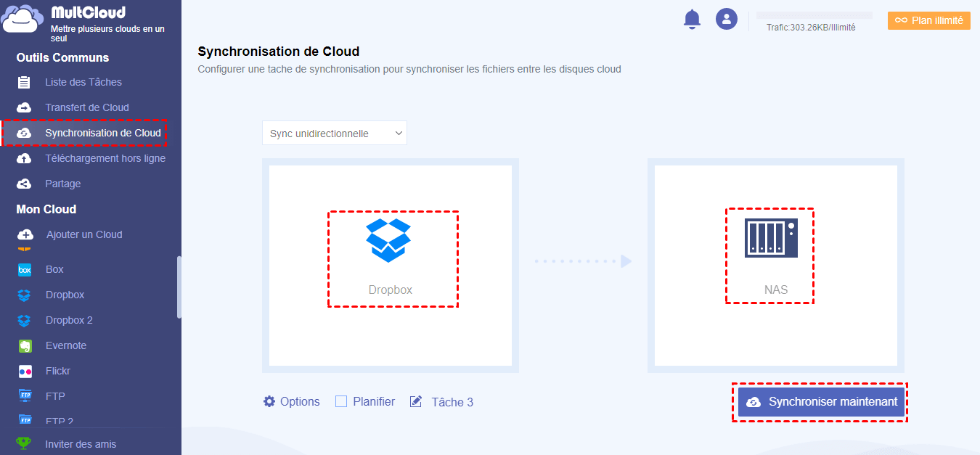
Task: Select Ajouter un Cloud
Action: 84,234
